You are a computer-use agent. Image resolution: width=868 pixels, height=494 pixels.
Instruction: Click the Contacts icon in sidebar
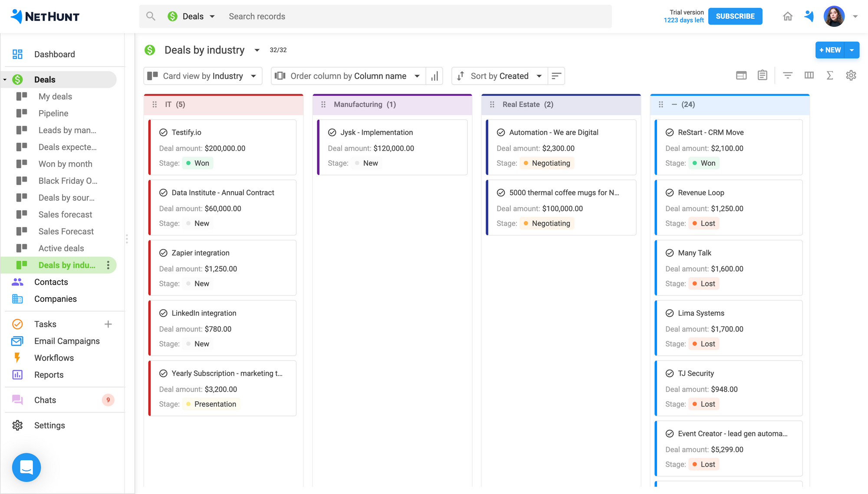tap(17, 281)
